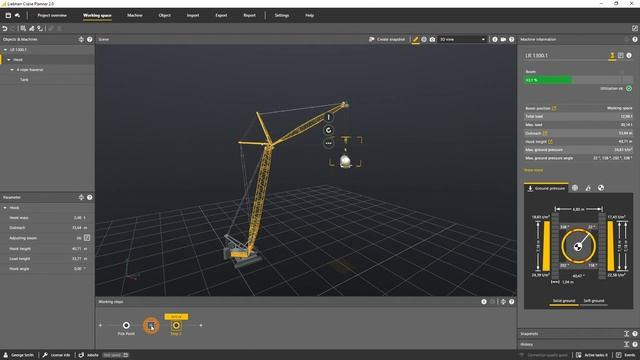Image resolution: width=640 pixels, height=360 pixels.
Task: Click the green Utilization ok check icon
Action: tap(629, 88)
